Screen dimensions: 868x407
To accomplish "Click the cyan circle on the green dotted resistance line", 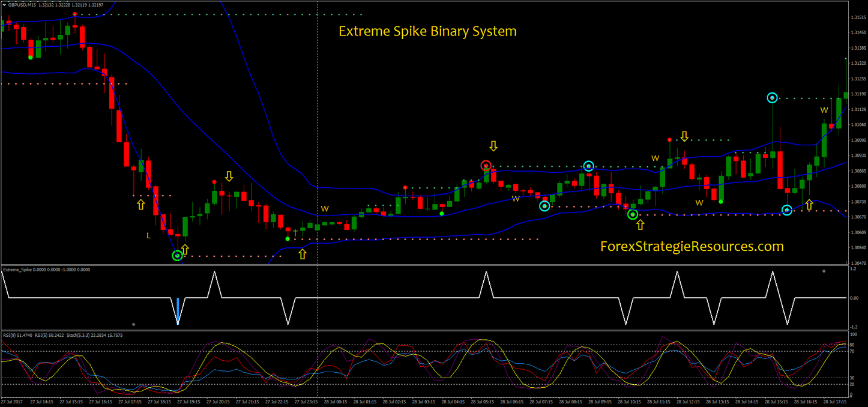I will (589, 166).
